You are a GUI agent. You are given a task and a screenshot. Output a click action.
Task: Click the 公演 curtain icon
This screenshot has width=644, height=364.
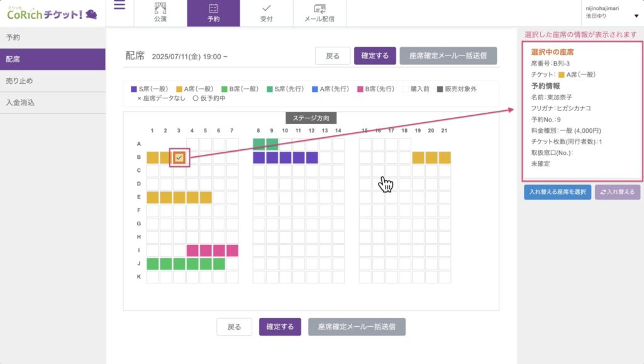[x=160, y=8]
